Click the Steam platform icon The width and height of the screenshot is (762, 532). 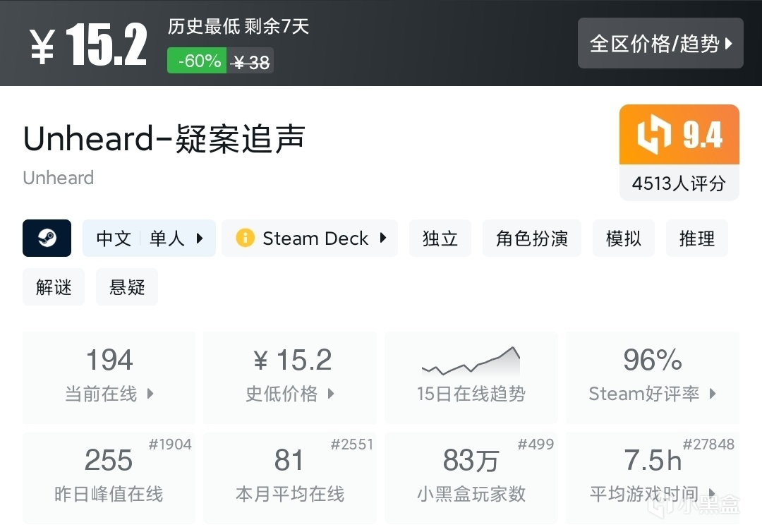click(x=47, y=238)
